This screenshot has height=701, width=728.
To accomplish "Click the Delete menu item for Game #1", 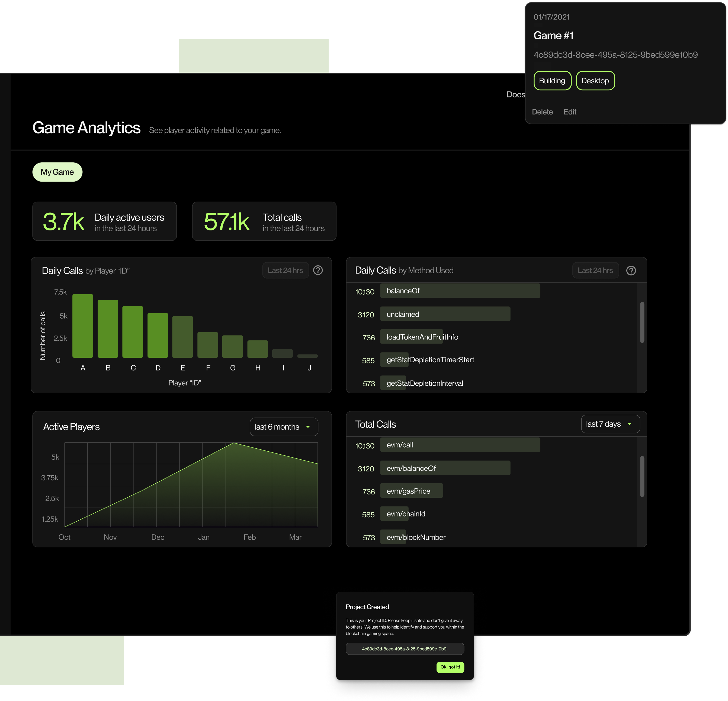I will pos(542,111).
